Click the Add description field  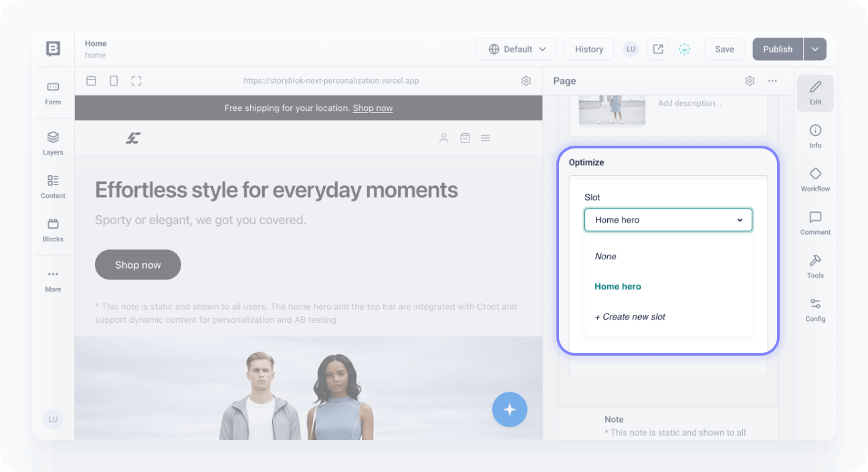(689, 104)
